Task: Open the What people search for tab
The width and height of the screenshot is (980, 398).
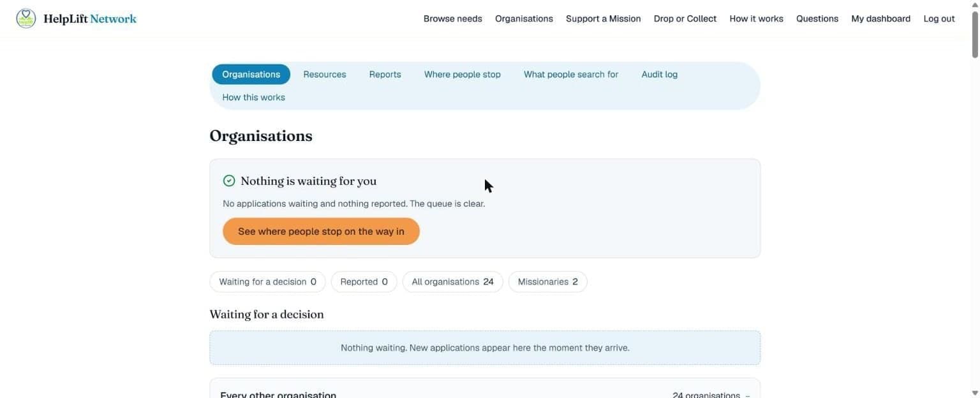Action: pyautogui.click(x=571, y=75)
